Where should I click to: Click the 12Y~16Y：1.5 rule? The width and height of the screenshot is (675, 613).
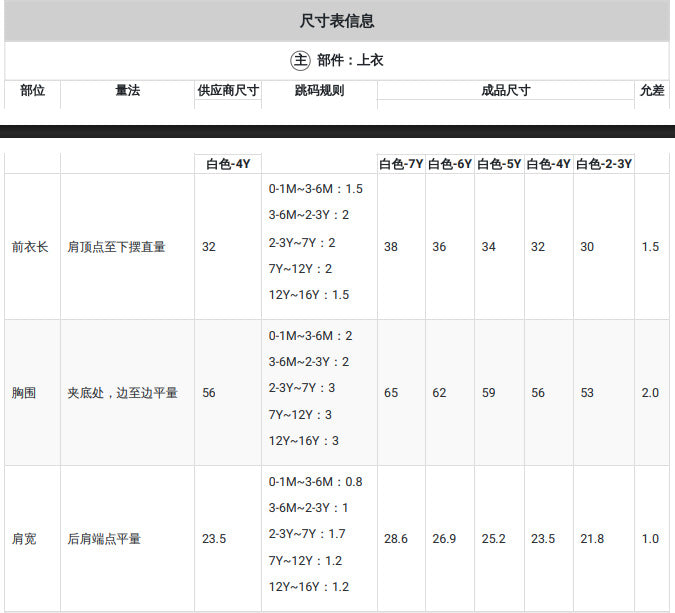[x=309, y=295]
